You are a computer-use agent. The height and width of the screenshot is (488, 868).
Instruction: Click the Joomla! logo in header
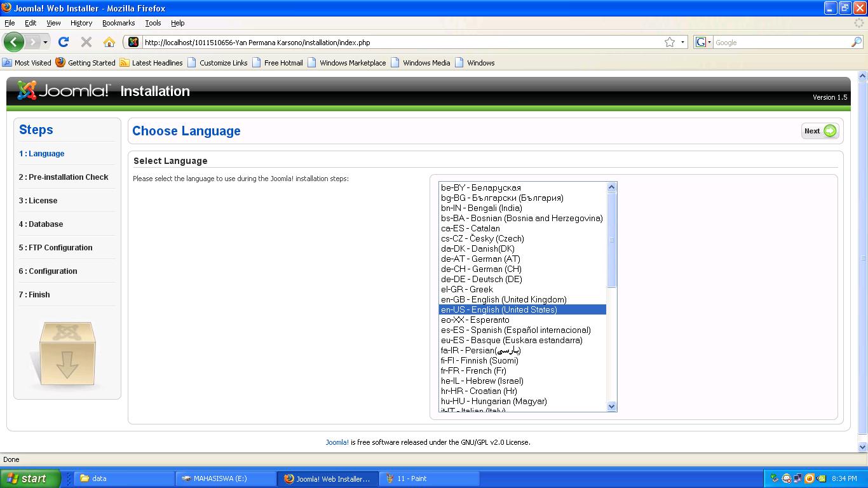(x=64, y=90)
